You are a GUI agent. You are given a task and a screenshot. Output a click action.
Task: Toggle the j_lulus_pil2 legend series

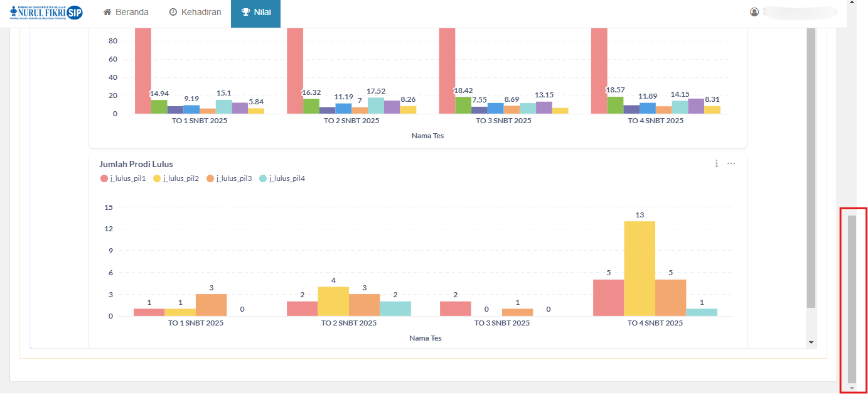tap(176, 178)
